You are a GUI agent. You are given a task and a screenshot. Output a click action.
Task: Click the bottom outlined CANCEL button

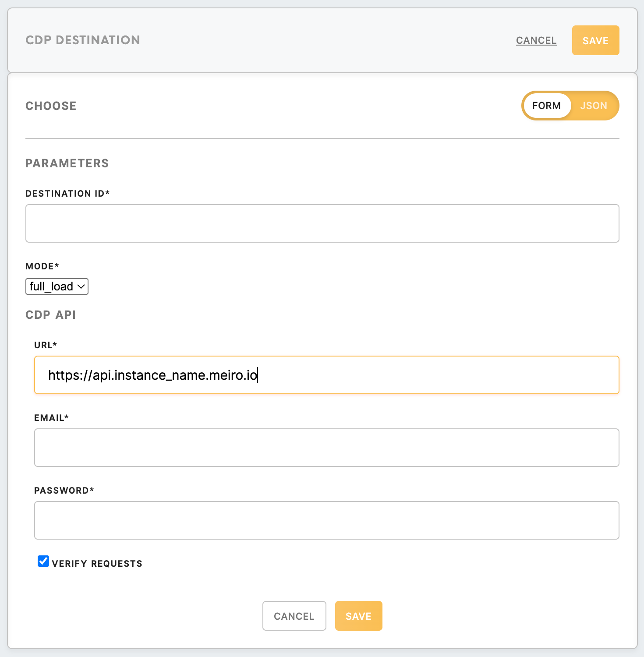(294, 616)
